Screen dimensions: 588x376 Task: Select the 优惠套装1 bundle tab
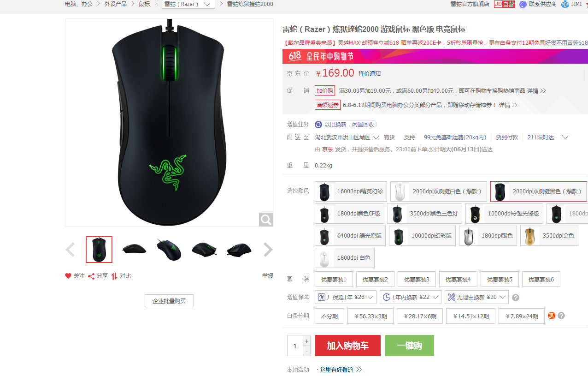pos(334,279)
